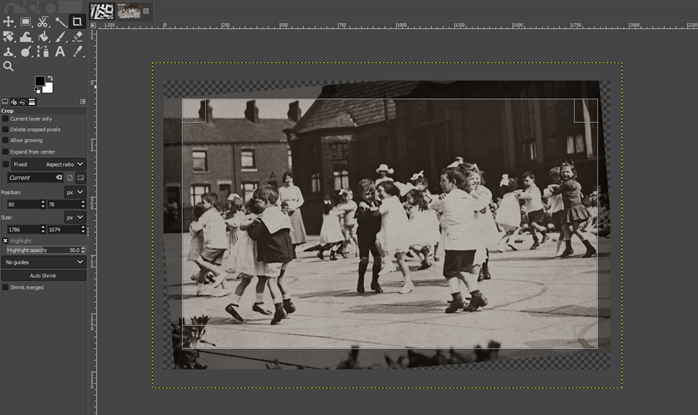Click the white background color swatch
This screenshot has width=698, height=415.
(x=48, y=88)
